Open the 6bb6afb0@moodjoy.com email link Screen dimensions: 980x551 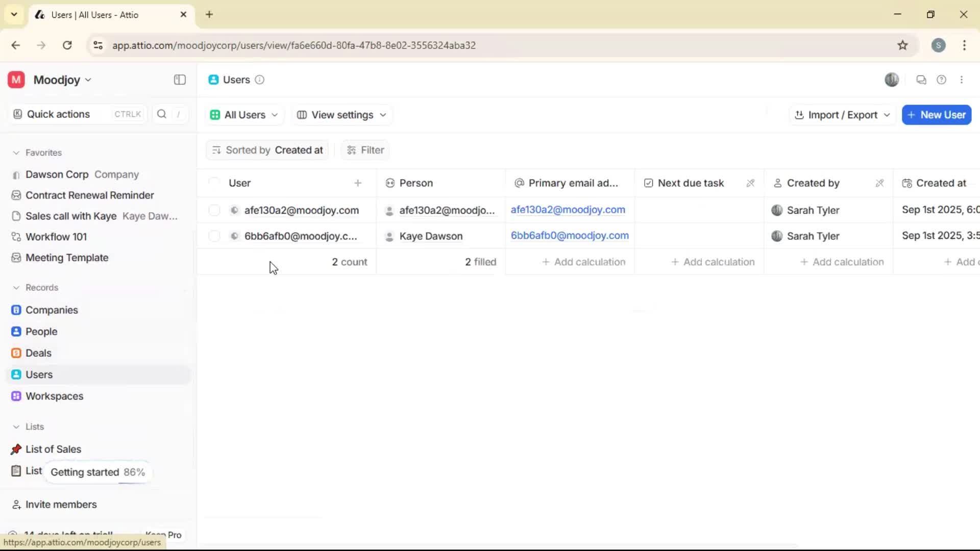[x=570, y=235]
